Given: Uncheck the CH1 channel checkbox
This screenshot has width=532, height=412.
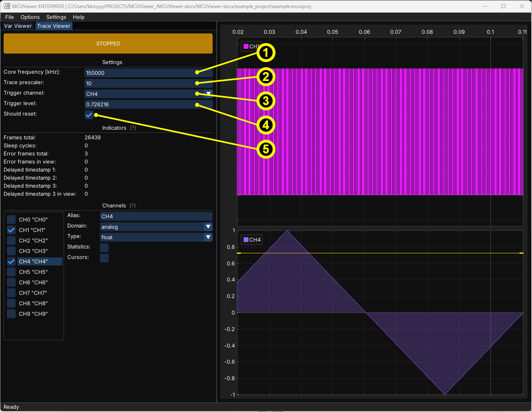Looking at the screenshot, I should coord(11,230).
